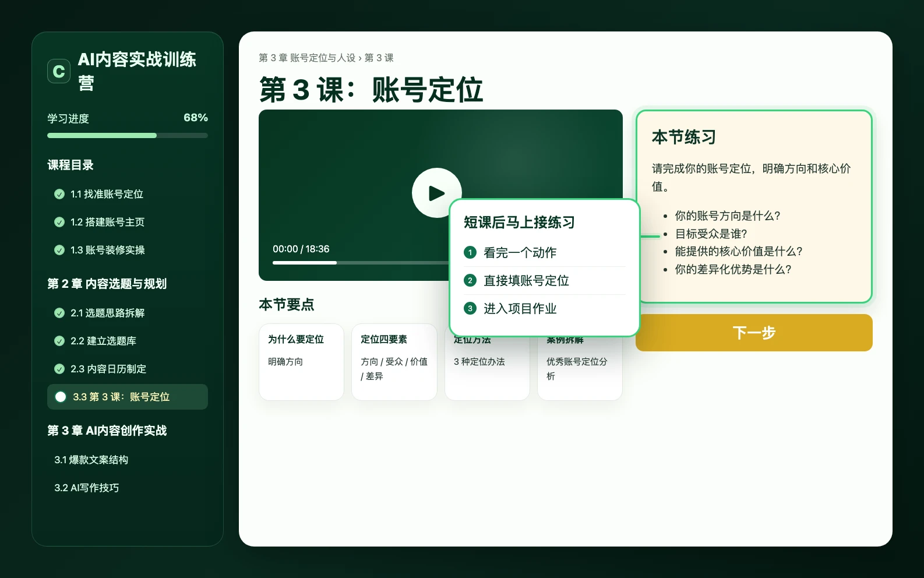Open lesson 2.1 选题思路拆解
The image size is (924, 578).
128,313
